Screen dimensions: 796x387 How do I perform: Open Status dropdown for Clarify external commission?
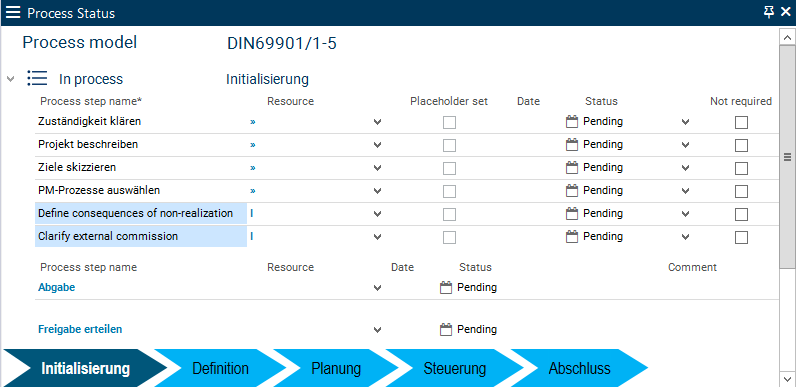(685, 237)
